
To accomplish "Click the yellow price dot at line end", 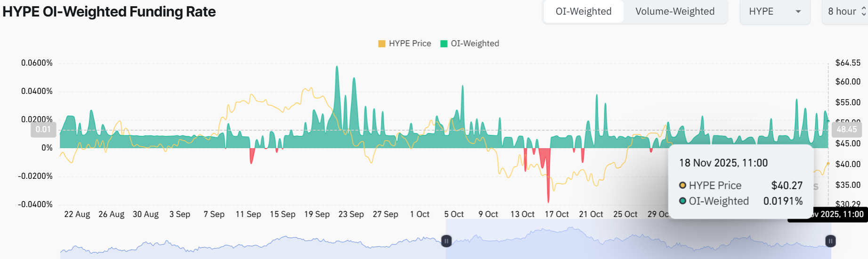I will (828, 164).
